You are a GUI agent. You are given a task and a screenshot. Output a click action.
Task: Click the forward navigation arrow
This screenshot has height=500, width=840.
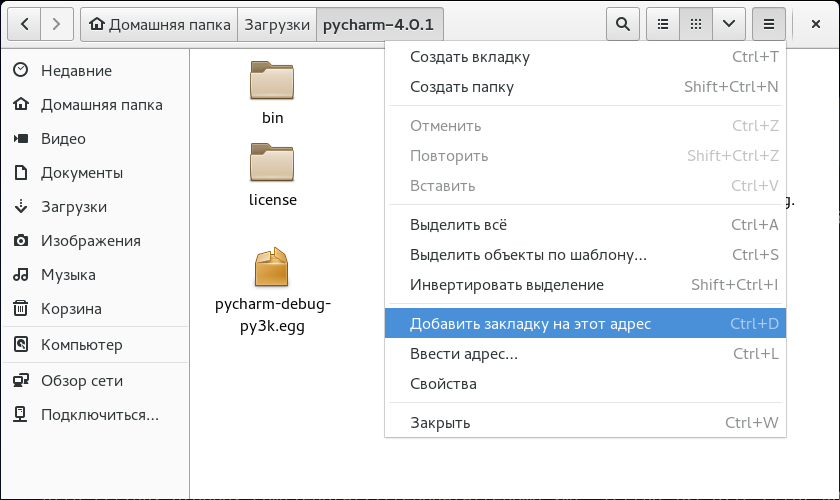coord(57,23)
